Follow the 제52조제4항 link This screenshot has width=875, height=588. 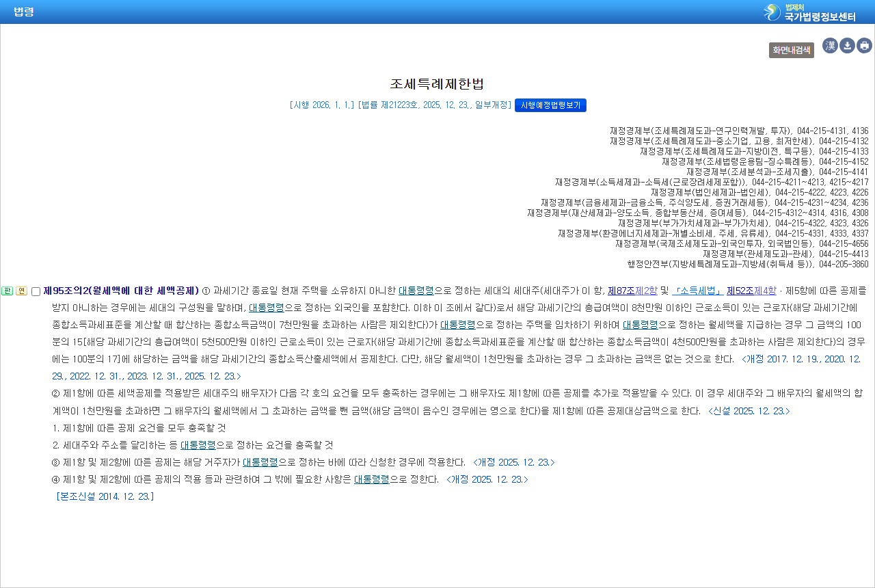pos(751,291)
